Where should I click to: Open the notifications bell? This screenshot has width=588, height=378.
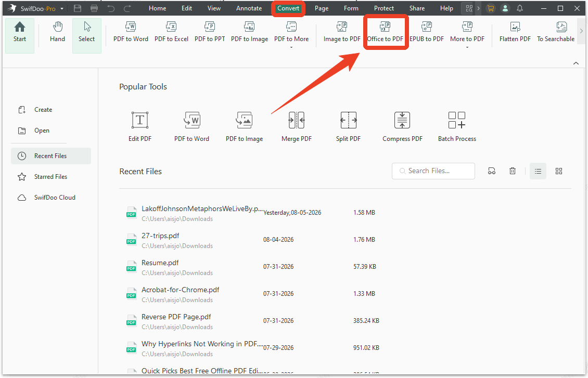[520, 8]
